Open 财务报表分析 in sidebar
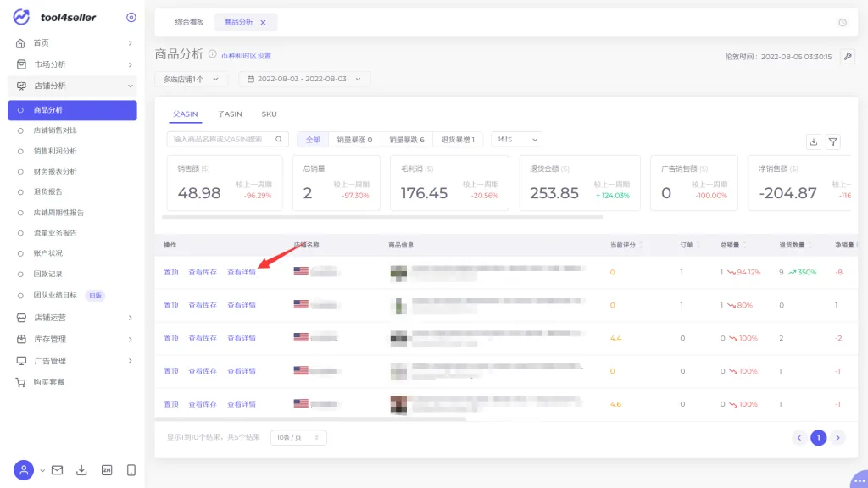This screenshot has width=868, height=488. pos(55,171)
